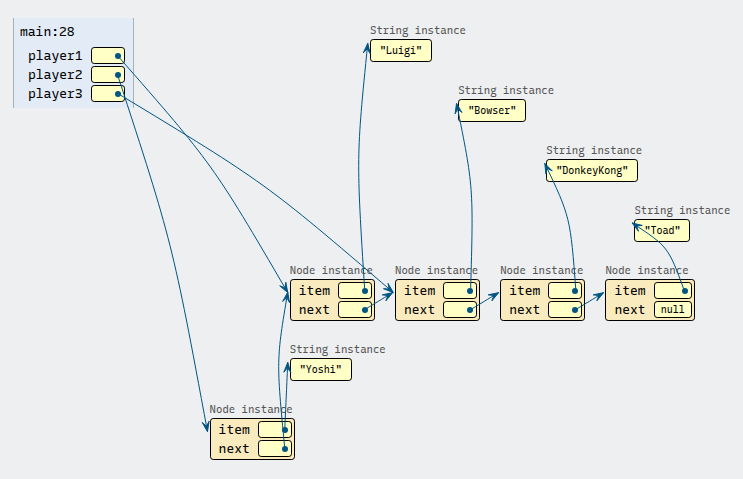Click the "Luigi" string value box

pos(400,50)
